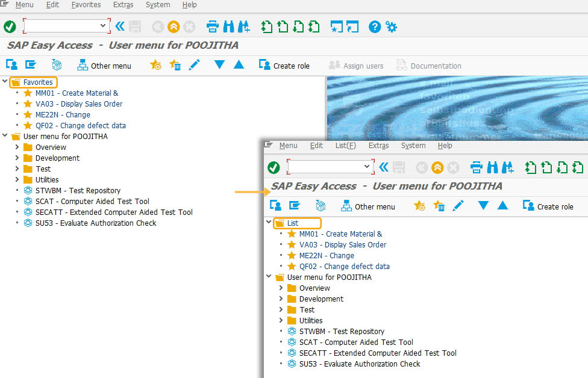The height and width of the screenshot is (378, 588).
Task: Select SU53 - Evaluate Authorization Check in front window
Action: pos(360,364)
